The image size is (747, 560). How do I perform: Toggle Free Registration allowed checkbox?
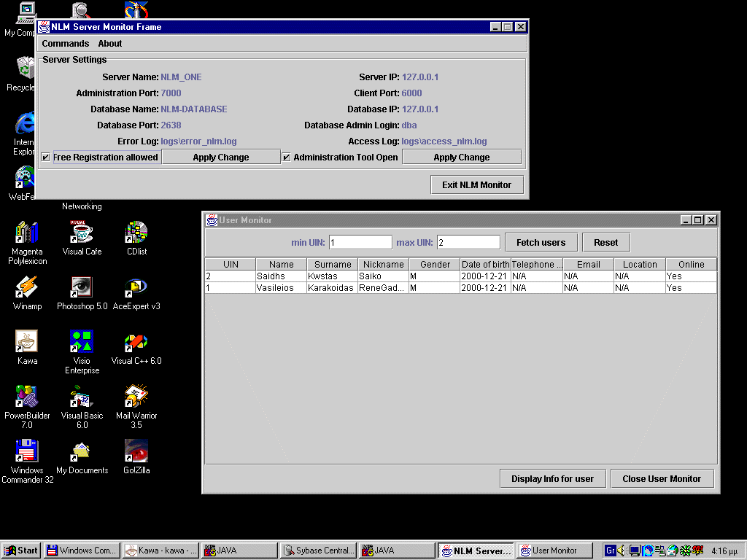(x=46, y=157)
